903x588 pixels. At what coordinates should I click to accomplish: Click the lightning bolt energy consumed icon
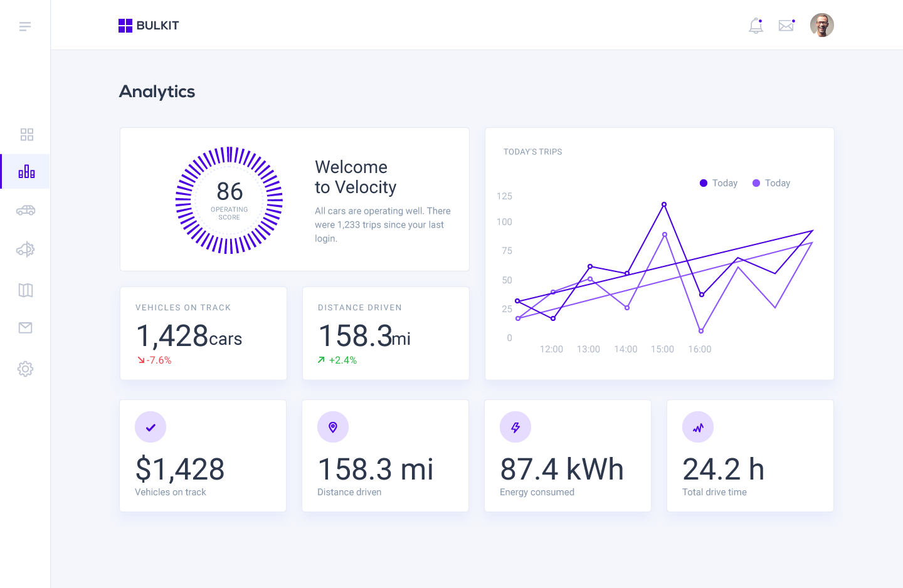515,428
